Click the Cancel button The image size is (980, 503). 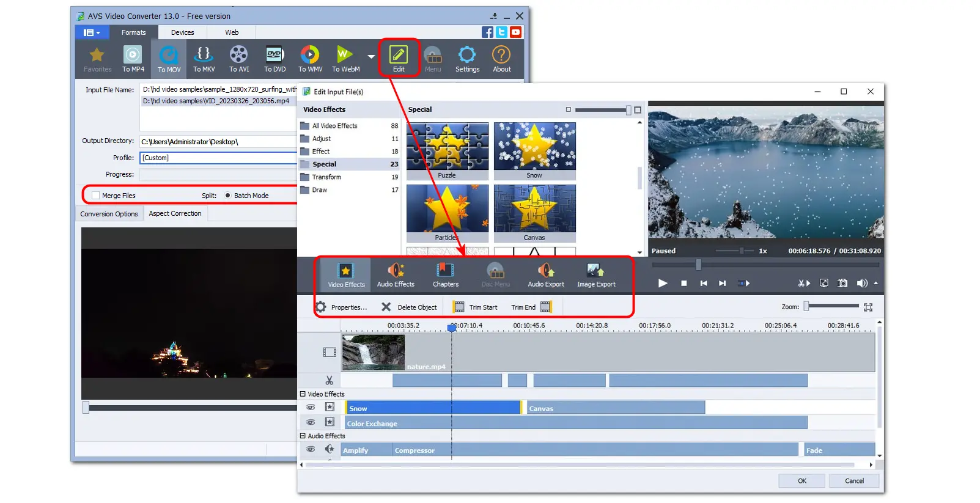point(854,481)
